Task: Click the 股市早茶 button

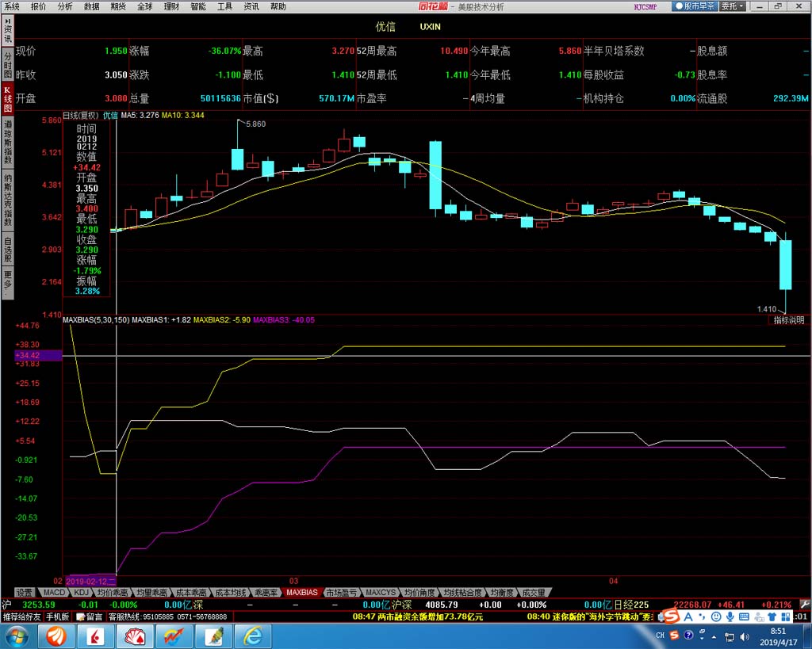Action: [x=695, y=6]
